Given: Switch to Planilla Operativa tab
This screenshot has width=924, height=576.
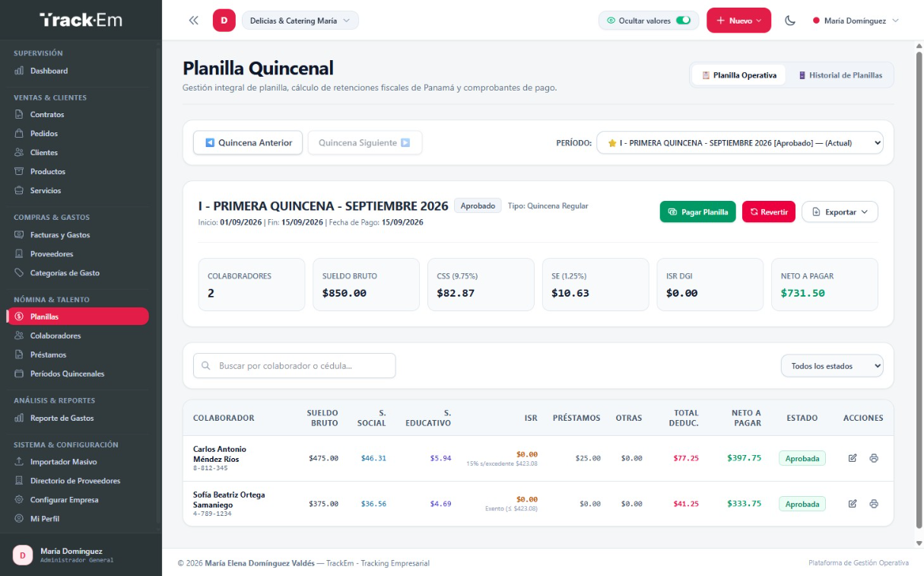Looking at the screenshot, I should click(738, 75).
